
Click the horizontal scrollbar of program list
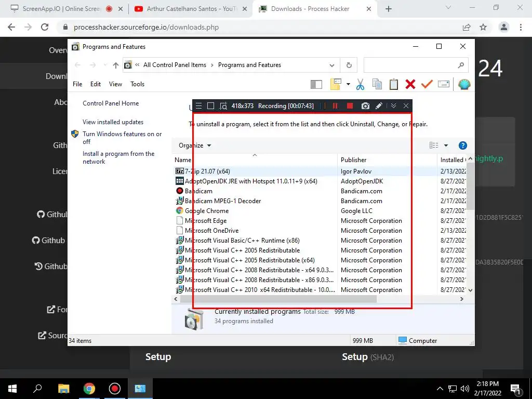tap(278, 299)
